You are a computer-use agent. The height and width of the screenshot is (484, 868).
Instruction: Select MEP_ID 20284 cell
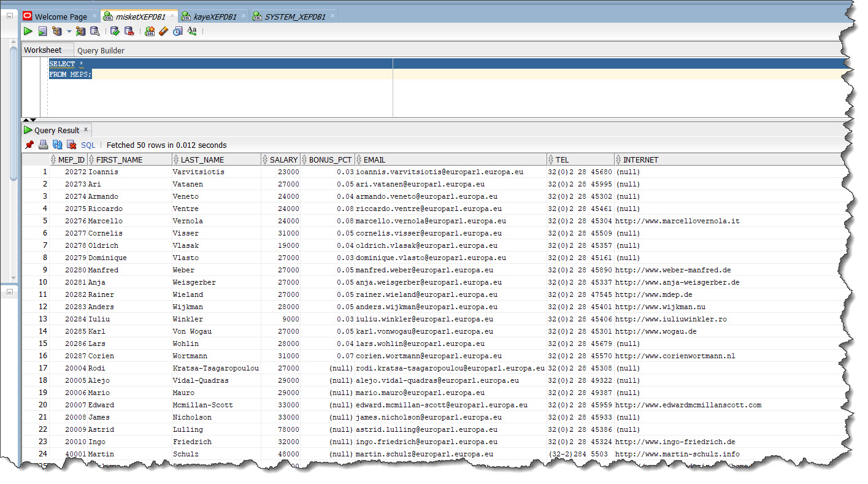tap(69, 319)
